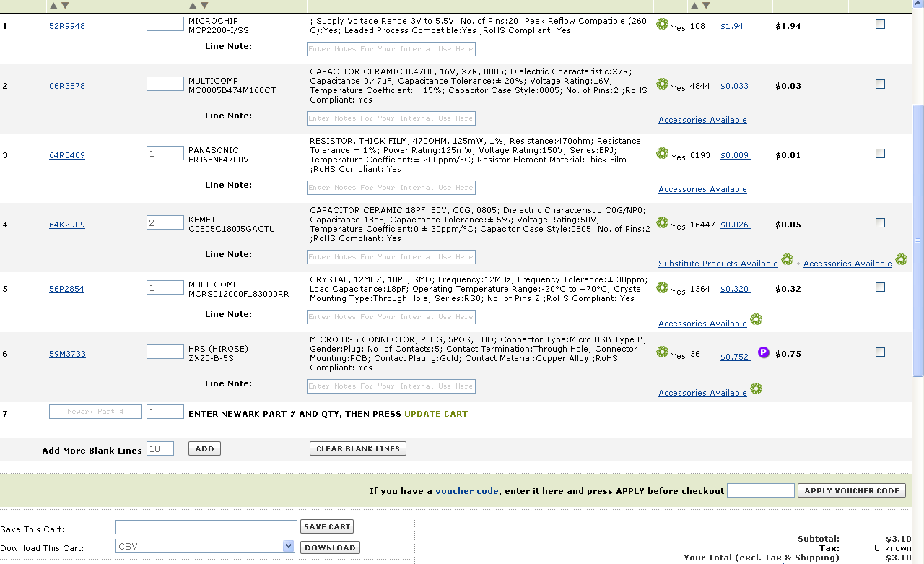
Task: Click the RoHS icon in the Hirose ZX20-B-5S row
Action: pyautogui.click(x=662, y=352)
